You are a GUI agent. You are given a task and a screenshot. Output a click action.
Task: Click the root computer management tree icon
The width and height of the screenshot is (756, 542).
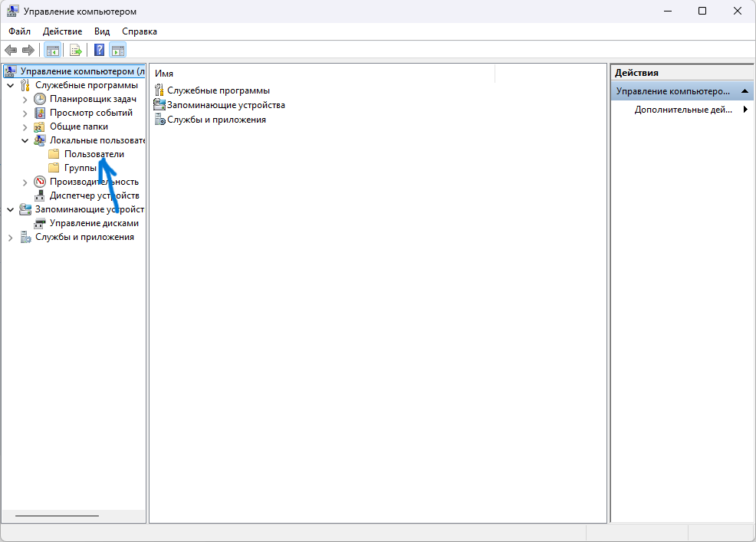(11, 71)
